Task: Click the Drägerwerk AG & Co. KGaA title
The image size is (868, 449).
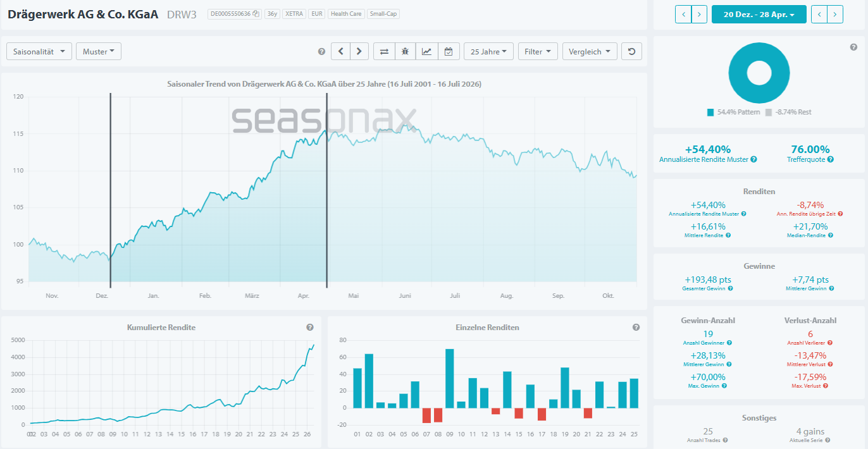Action: coord(83,13)
